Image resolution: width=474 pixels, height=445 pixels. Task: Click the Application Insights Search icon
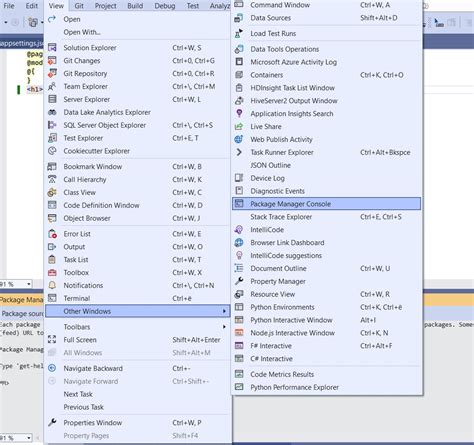coord(239,114)
